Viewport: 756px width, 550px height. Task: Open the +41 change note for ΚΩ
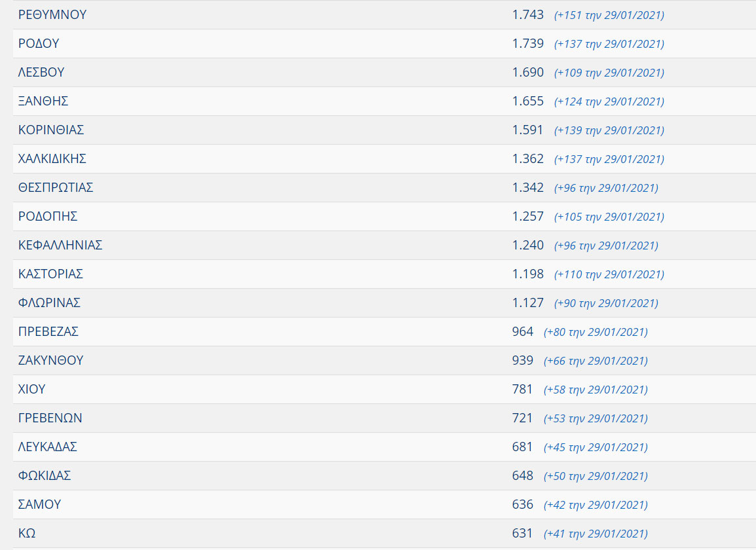595,534
